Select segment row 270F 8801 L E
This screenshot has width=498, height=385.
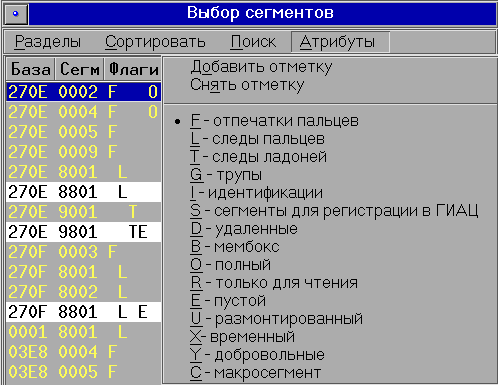[83, 312]
